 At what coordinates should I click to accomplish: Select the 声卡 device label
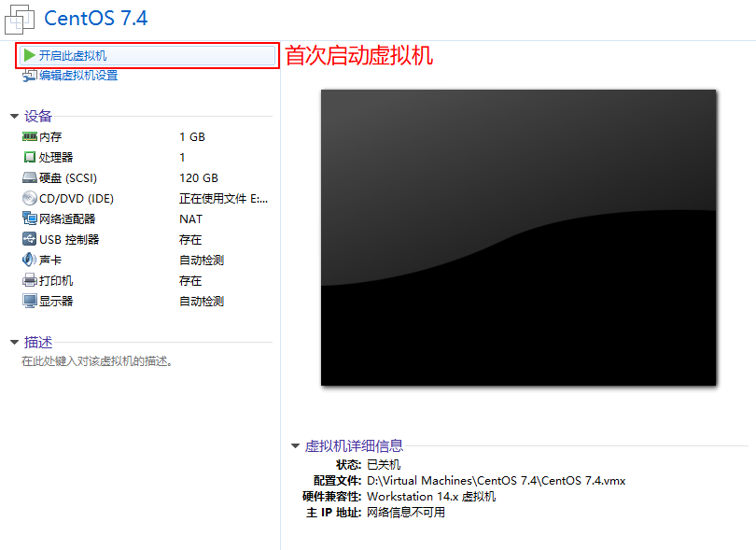tap(50, 260)
